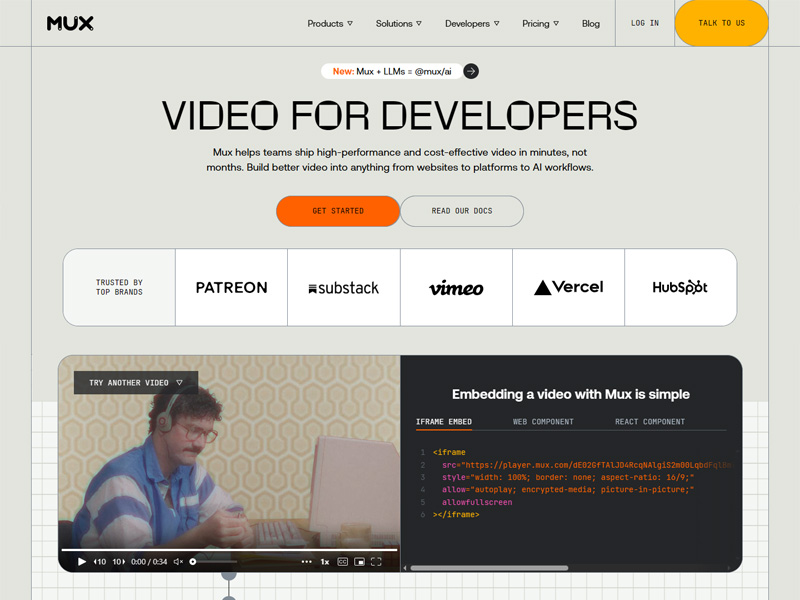Rewind the video 10 seconds
Viewport: 800px width, 600px height.
click(100, 562)
